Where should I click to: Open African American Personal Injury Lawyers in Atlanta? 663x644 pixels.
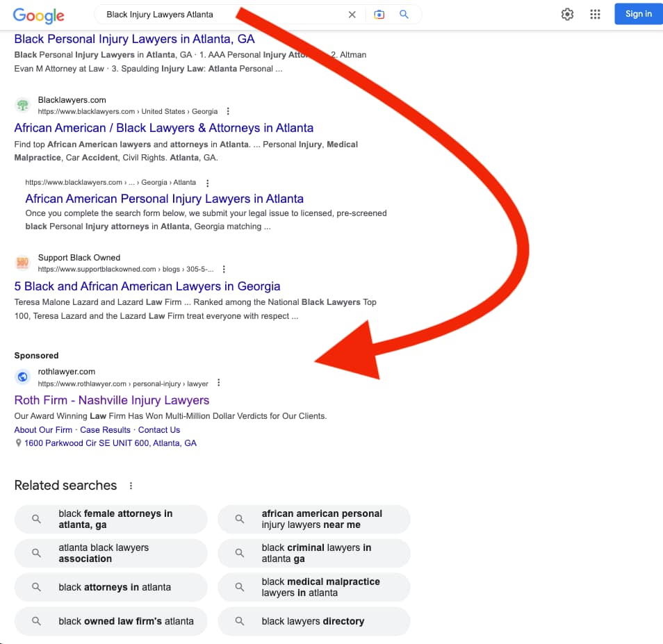[164, 199]
